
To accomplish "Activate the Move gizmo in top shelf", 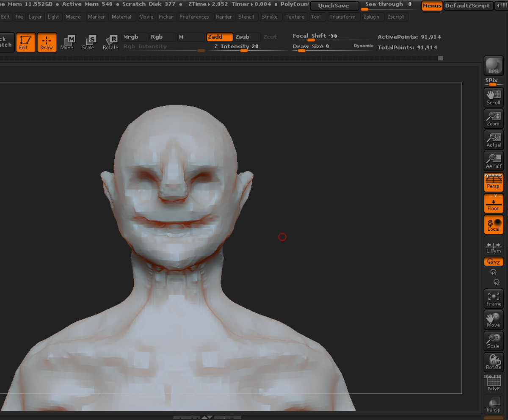I will pos(67,42).
